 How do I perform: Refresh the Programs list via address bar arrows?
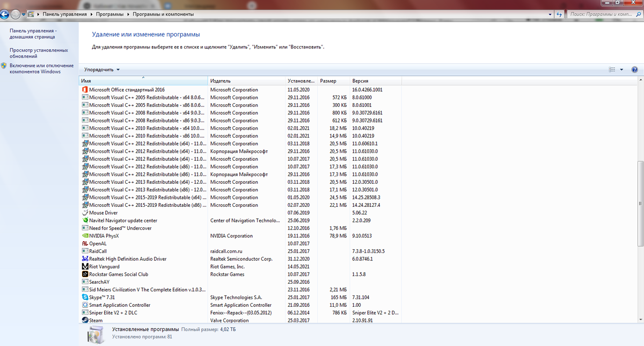[x=560, y=14]
